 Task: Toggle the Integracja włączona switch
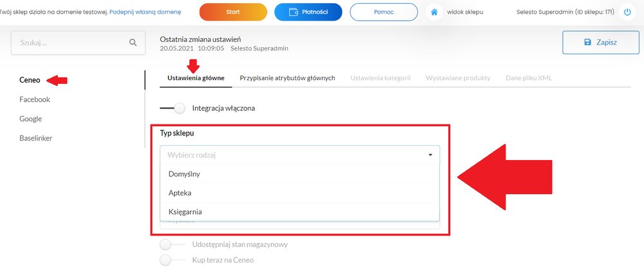[172, 108]
